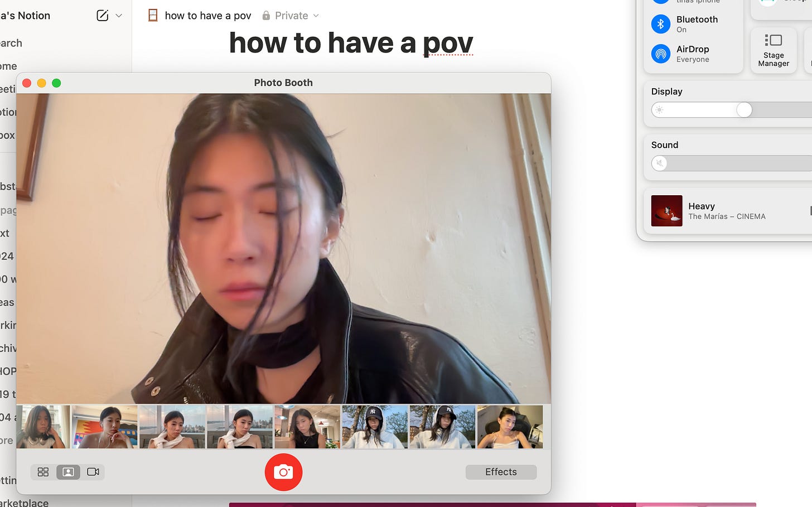Click the Bluetooth icon in Control Center

pos(661,24)
